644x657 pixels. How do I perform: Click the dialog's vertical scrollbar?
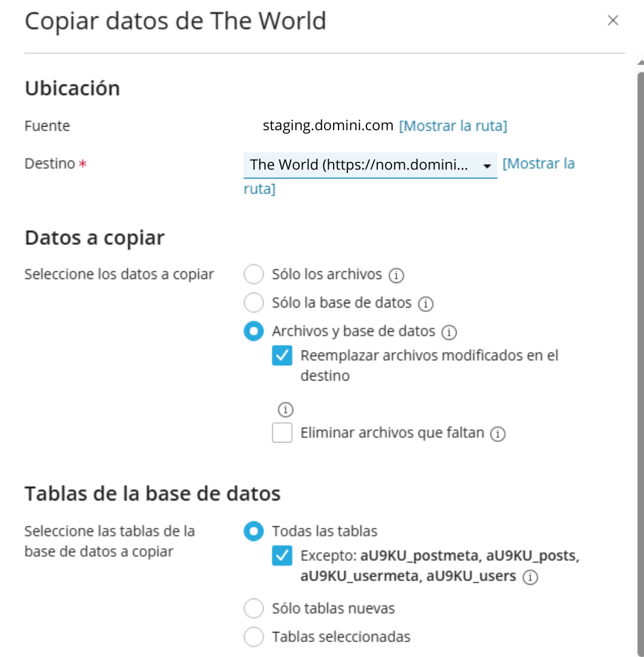pyautogui.click(x=640, y=358)
